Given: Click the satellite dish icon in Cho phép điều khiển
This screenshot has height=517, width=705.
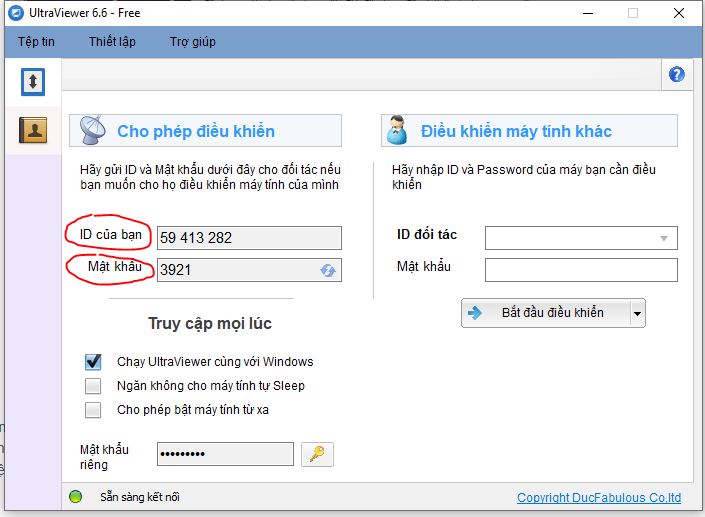Looking at the screenshot, I should point(92,131).
